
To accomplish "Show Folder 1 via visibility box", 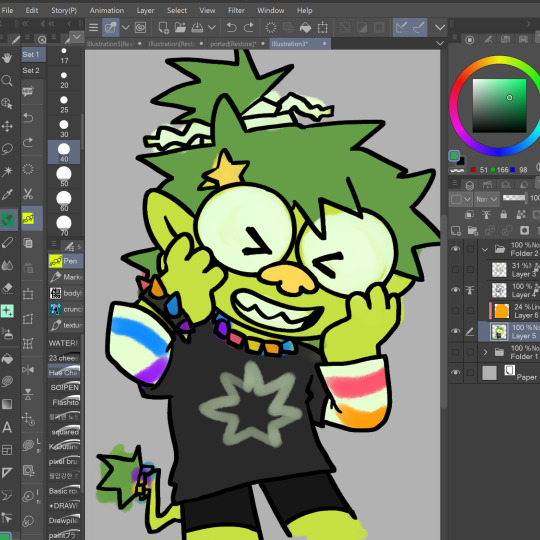I will (x=455, y=352).
